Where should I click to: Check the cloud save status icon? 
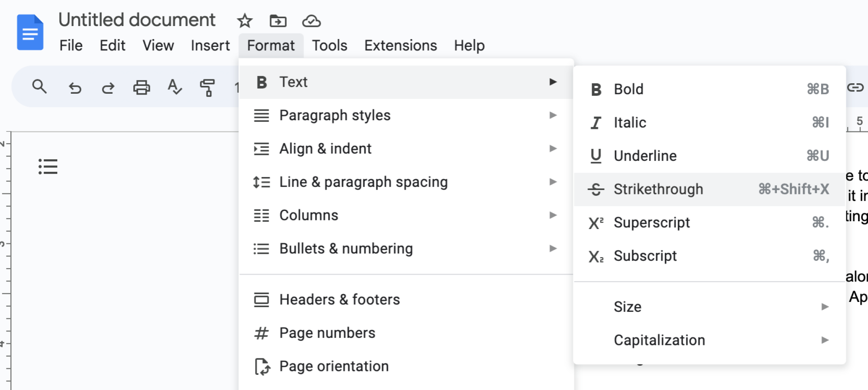click(x=311, y=21)
